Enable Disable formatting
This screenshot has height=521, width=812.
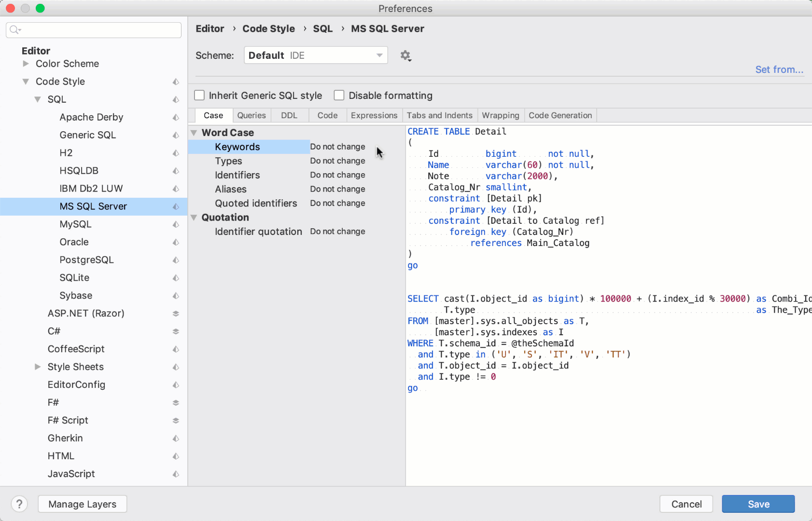click(339, 95)
